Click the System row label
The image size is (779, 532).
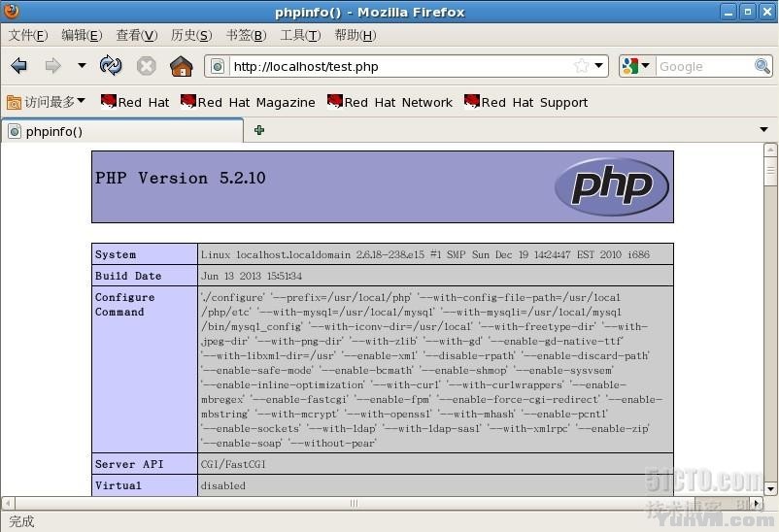116,254
